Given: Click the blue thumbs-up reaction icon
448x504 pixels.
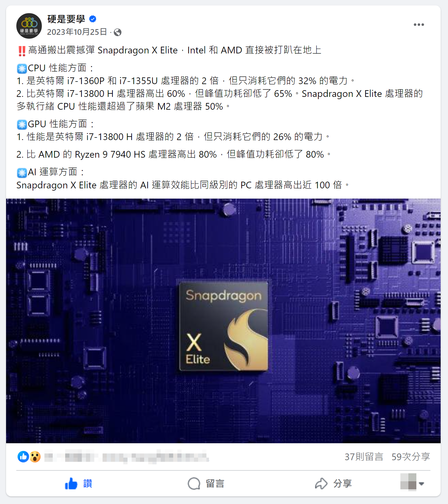Looking at the screenshot, I should tap(23, 457).
